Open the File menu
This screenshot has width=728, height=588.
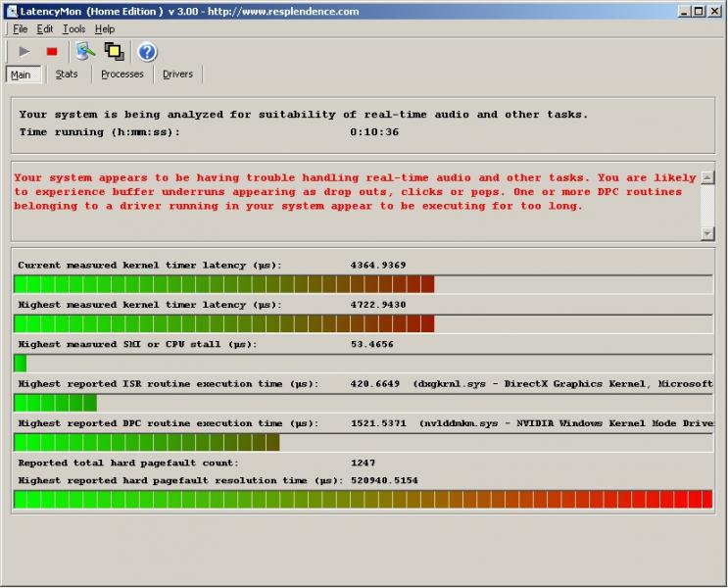pos(20,28)
